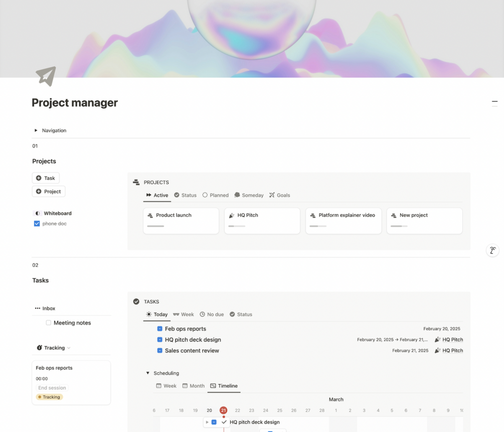The width and height of the screenshot is (504, 432).
Task: Open the Goals tab
Action: pos(280,195)
